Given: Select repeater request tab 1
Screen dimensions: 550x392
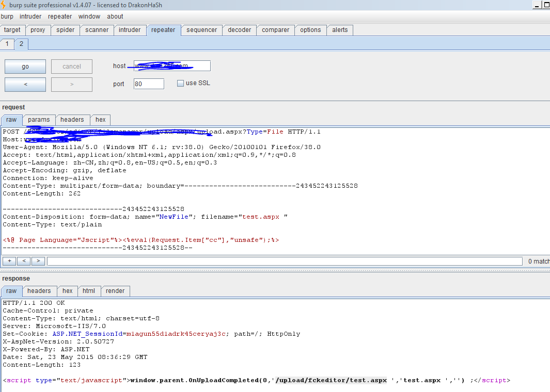Looking at the screenshot, I should click(x=7, y=44).
